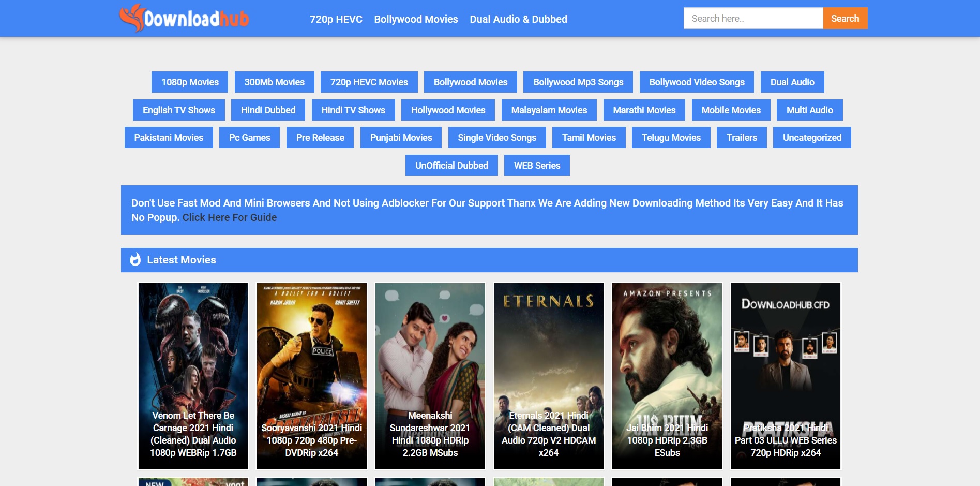The height and width of the screenshot is (486, 980).
Task: Go to Dual Audio & Dubbed menu
Action: [518, 19]
